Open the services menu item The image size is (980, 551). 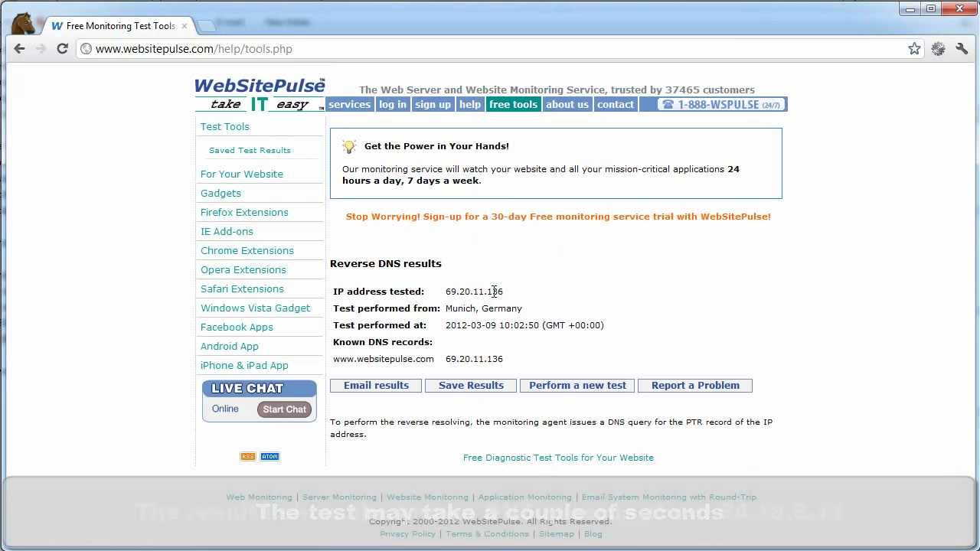click(x=349, y=105)
